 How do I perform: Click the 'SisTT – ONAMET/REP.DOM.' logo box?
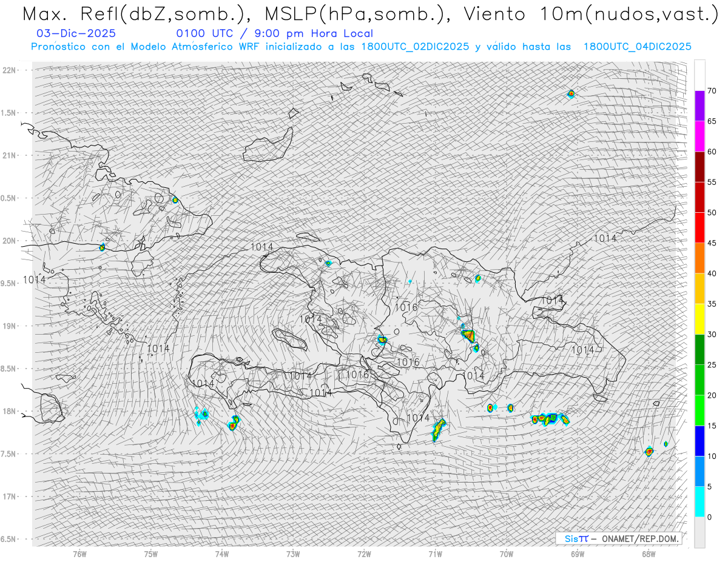point(619,538)
